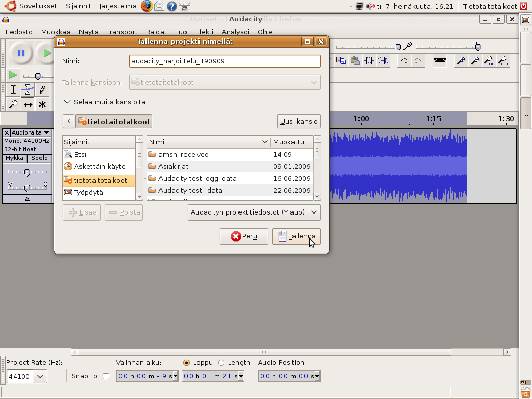Click the Fit Project zoom icon
The width and height of the screenshot is (532, 399).
503,60
